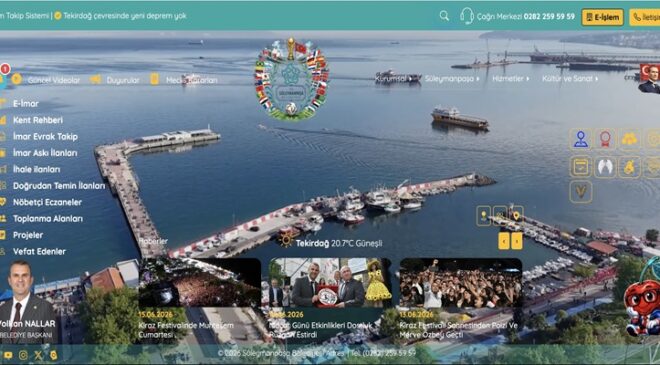Open the X social icon
660x365 pixels.
click(38, 355)
